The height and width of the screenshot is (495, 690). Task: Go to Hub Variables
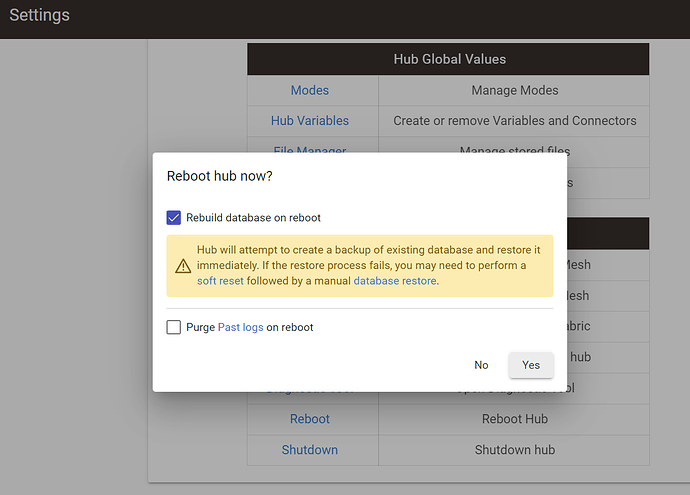click(310, 121)
